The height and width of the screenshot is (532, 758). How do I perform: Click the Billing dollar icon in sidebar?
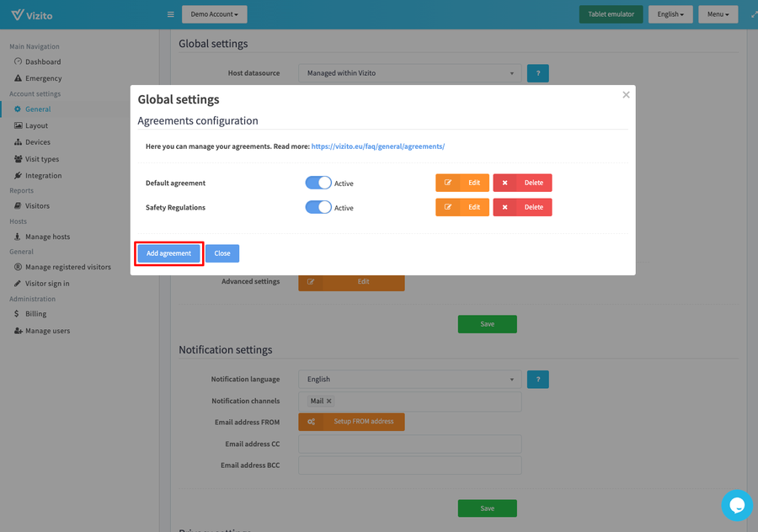click(x=19, y=314)
